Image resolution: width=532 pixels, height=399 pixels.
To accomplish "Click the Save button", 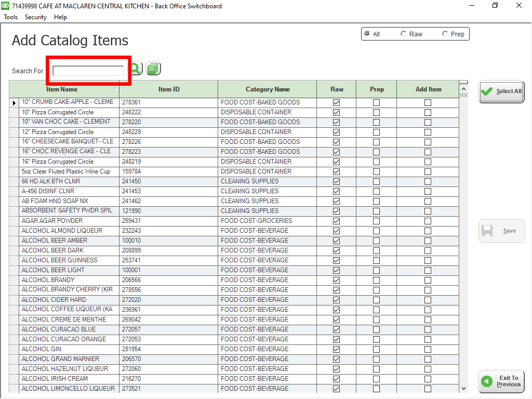I will click(x=501, y=231).
